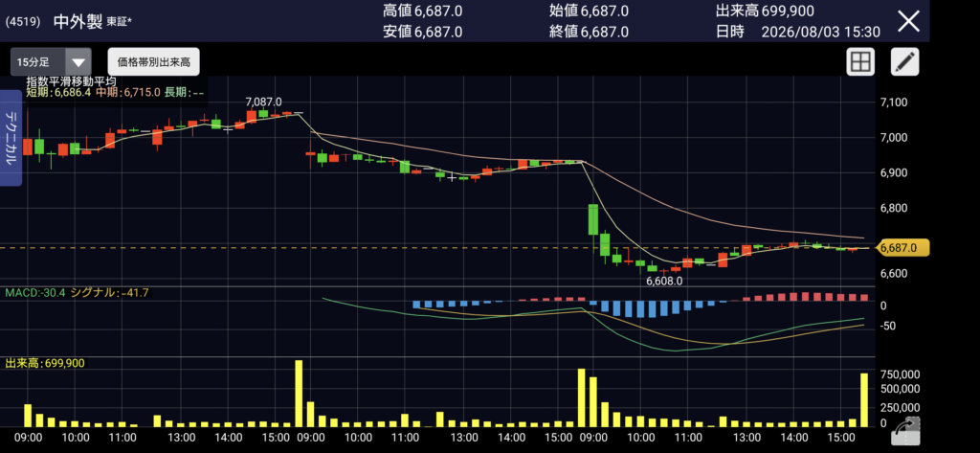Tap the 中期:6,715.0 mid-term EMA value
Screen dimensions: 980x453
pos(130,93)
